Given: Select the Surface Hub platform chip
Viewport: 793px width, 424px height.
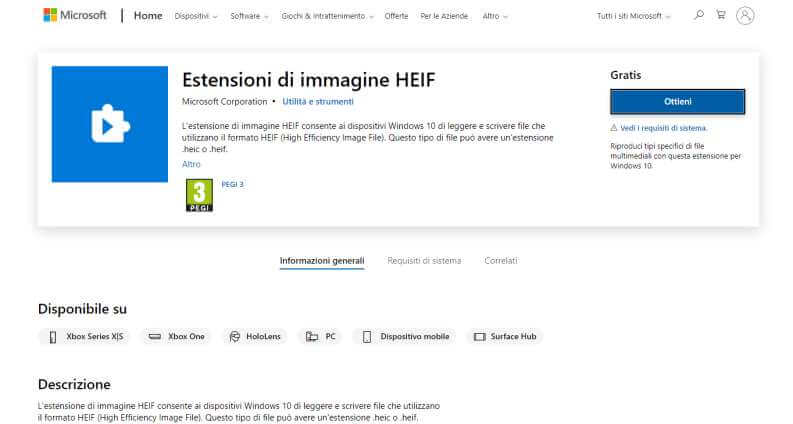Looking at the screenshot, I should coord(505,337).
